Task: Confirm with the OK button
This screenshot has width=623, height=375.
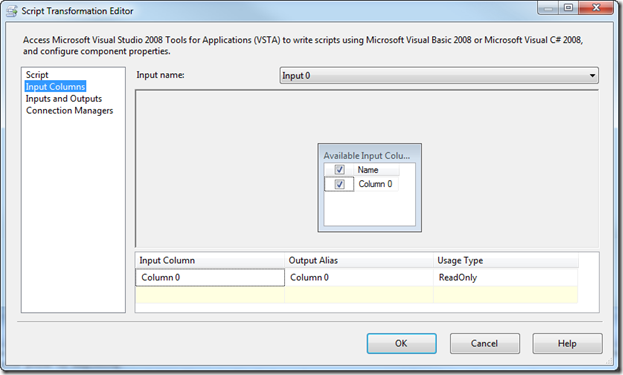Action: (x=401, y=343)
